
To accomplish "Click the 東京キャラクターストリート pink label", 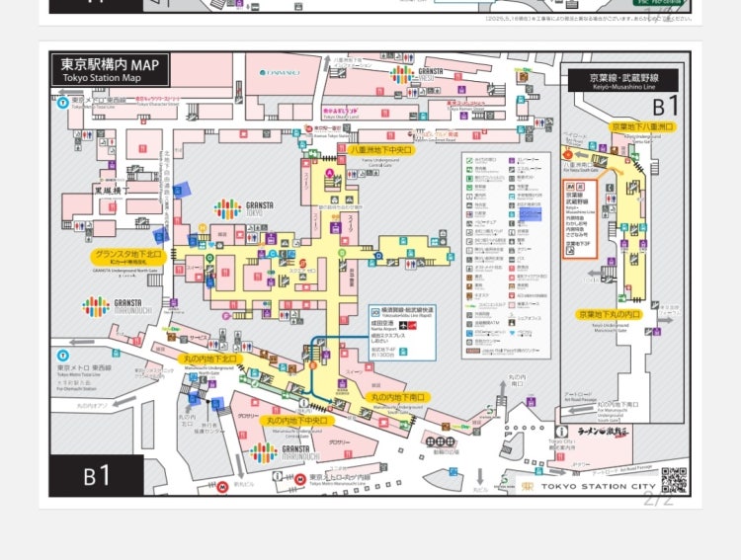I will [158, 99].
